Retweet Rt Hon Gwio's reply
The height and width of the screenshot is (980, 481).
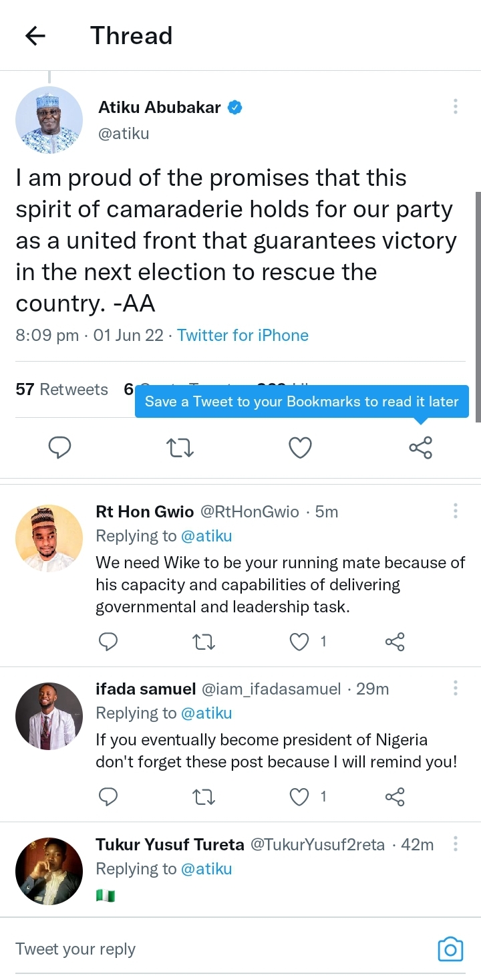[x=203, y=642]
